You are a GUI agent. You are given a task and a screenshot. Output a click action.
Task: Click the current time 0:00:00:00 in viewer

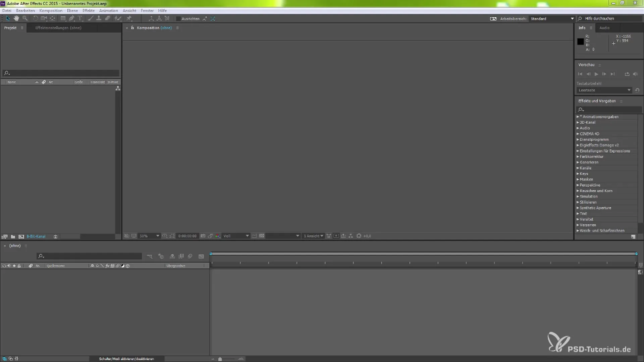coord(187,236)
